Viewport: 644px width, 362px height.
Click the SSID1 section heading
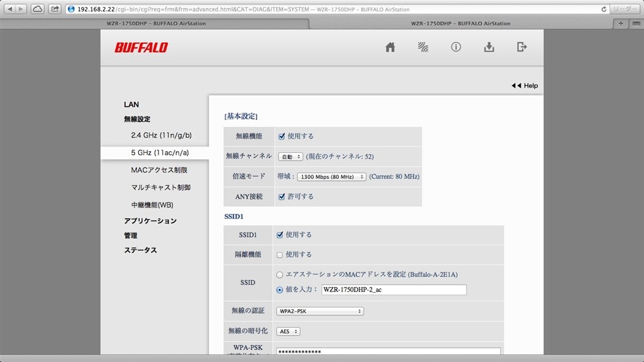coord(234,217)
